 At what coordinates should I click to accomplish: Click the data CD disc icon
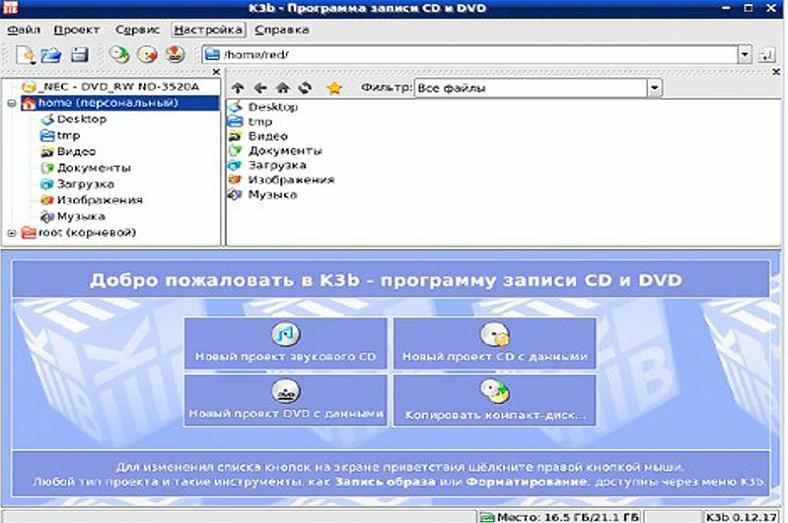pos(495,335)
